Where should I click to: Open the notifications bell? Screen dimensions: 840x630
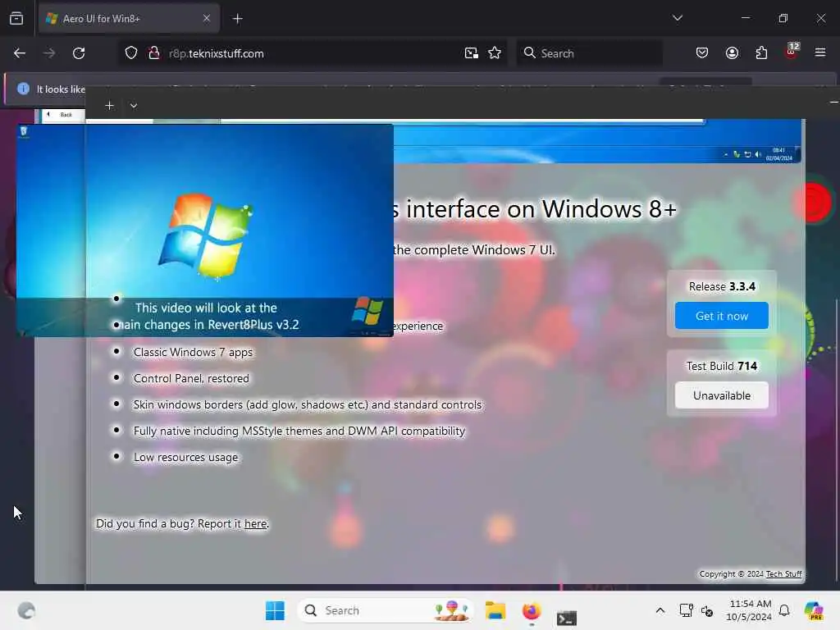coord(784,610)
